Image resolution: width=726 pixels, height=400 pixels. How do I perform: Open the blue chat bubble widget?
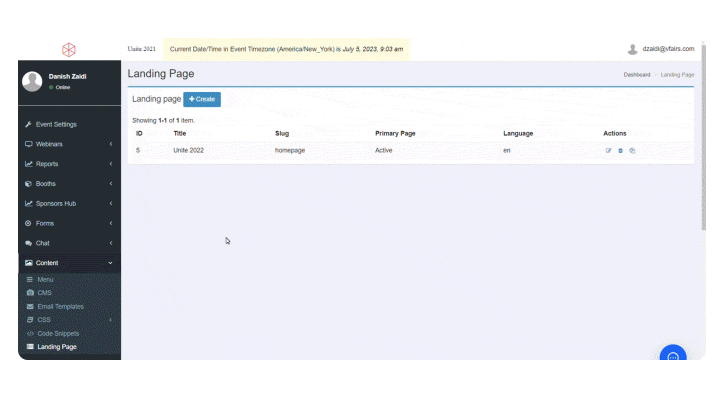pos(673,354)
